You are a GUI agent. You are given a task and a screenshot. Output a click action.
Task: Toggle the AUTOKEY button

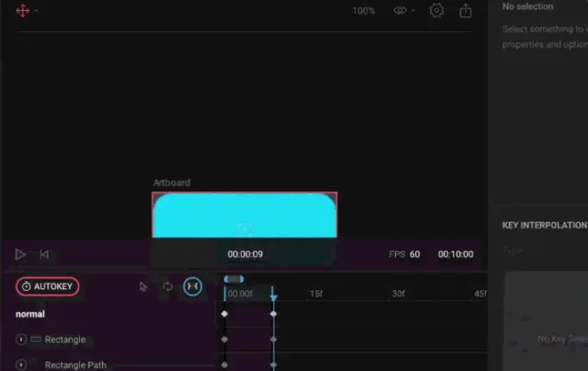click(47, 287)
